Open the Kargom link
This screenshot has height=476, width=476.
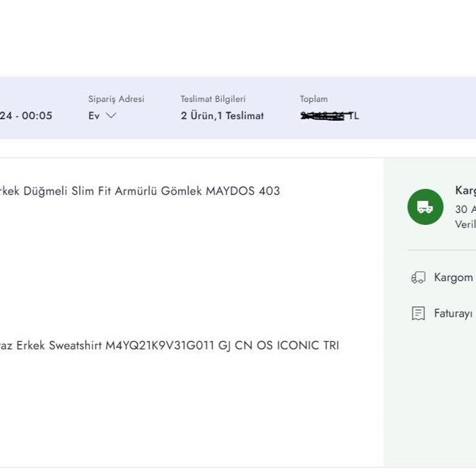(454, 278)
